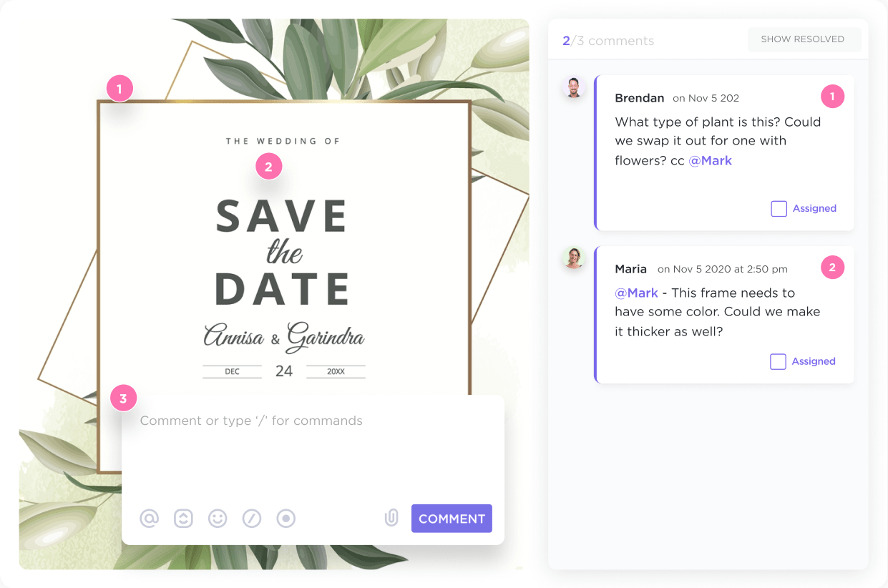
Task: Click the name Brendan in comment header
Action: (x=640, y=98)
